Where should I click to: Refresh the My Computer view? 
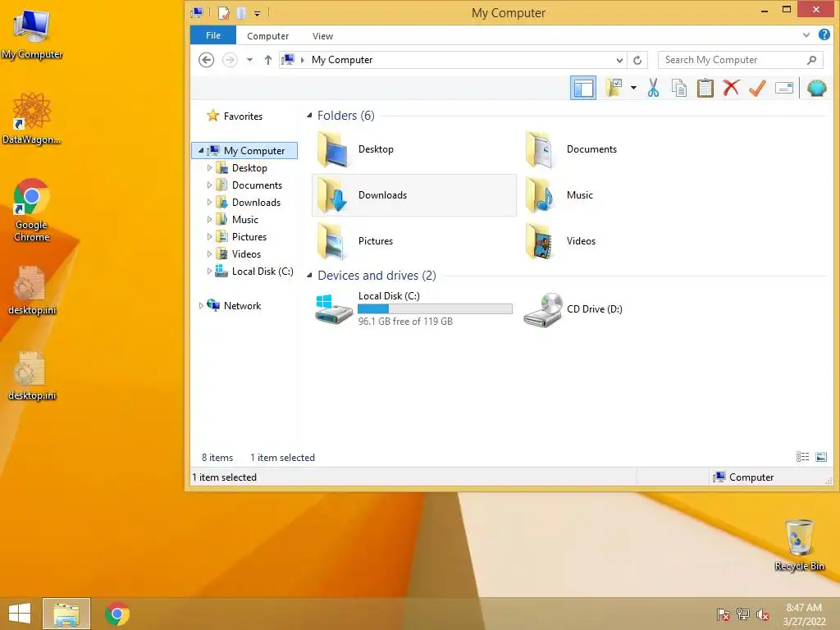pos(637,60)
